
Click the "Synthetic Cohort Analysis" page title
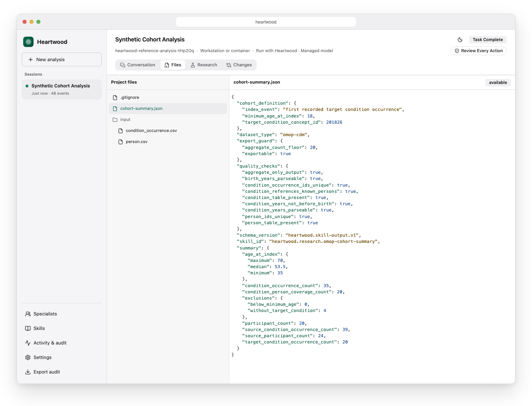tap(150, 39)
